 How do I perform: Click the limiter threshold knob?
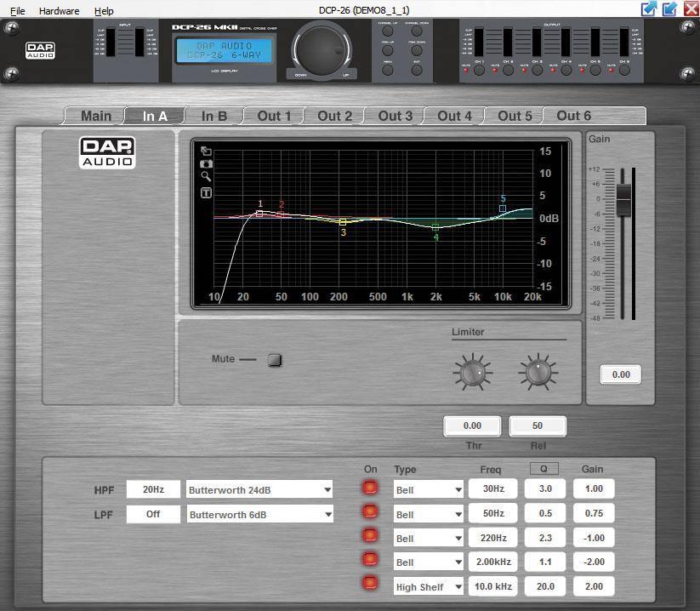pyautogui.click(x=472, y=372)
